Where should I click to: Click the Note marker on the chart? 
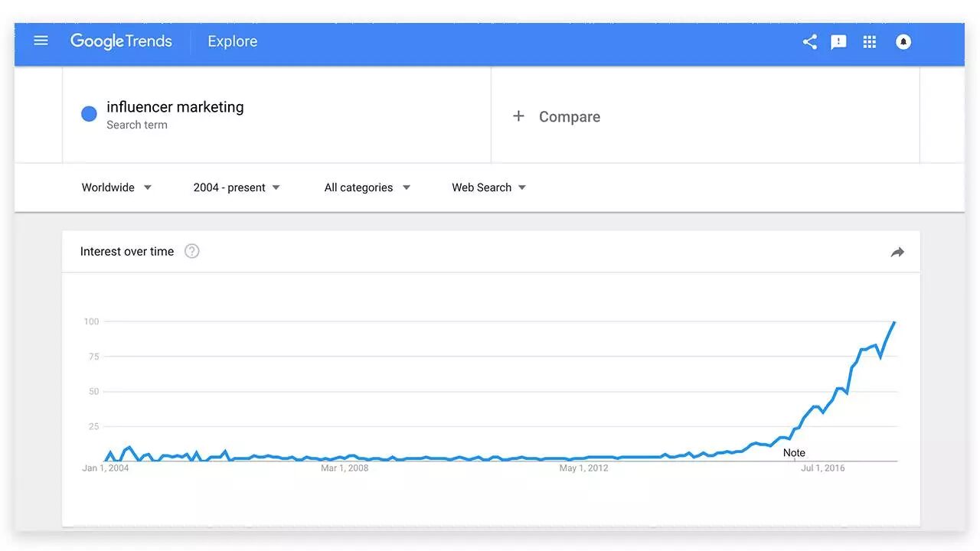coord(794,453)
